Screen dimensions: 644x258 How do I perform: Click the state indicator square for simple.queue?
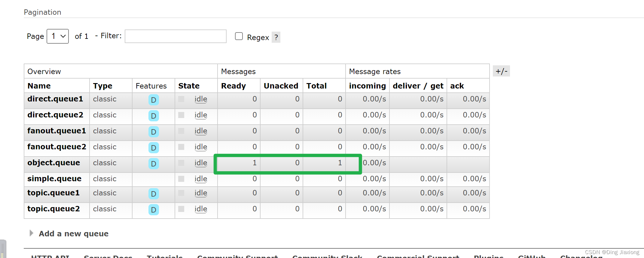pyautogui.click(x=181, y=179)
